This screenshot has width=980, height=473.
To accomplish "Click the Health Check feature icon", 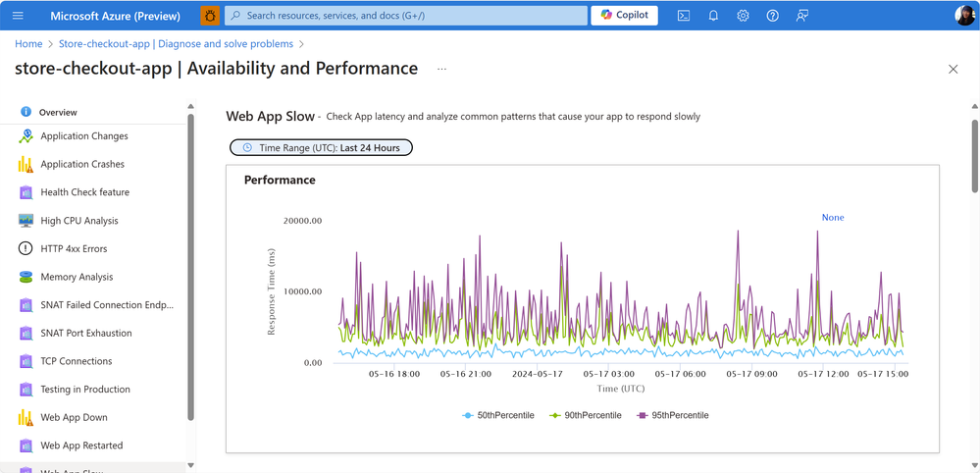I will 26,192.
